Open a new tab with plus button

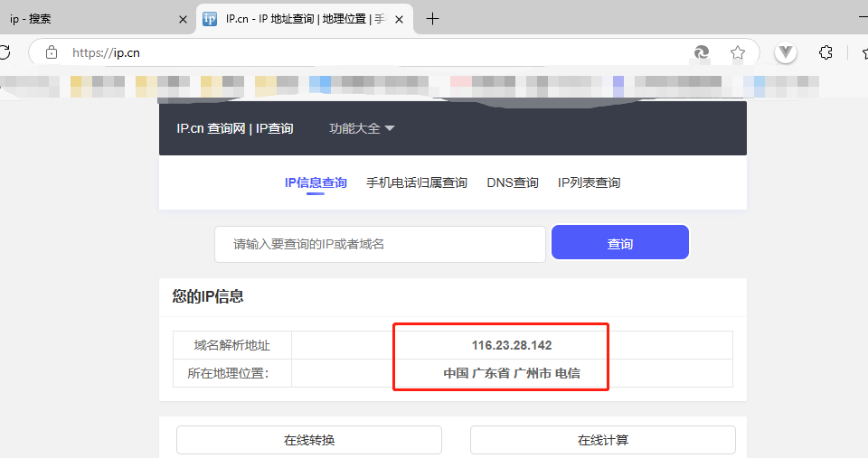point(432,19)
